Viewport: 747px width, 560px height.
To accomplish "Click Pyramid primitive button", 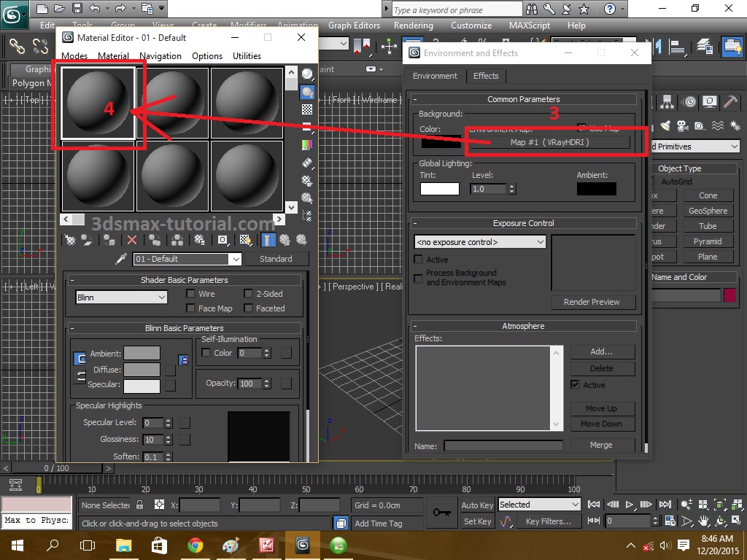I will [708, 241].
